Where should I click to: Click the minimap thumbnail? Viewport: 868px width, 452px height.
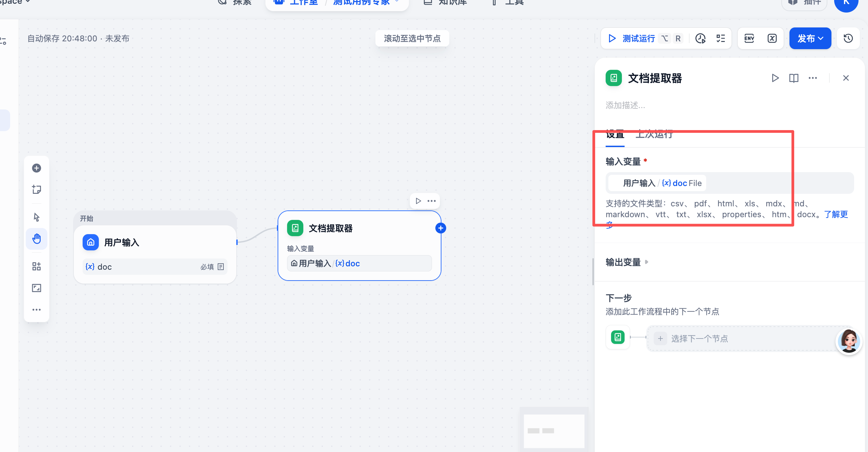click(554, 430)
